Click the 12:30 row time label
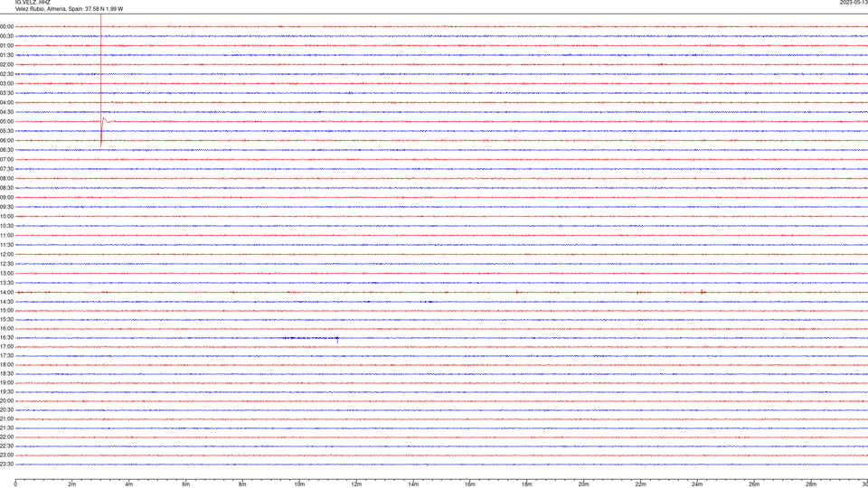This screenshot has height=488, width=868. click(6, 263)
